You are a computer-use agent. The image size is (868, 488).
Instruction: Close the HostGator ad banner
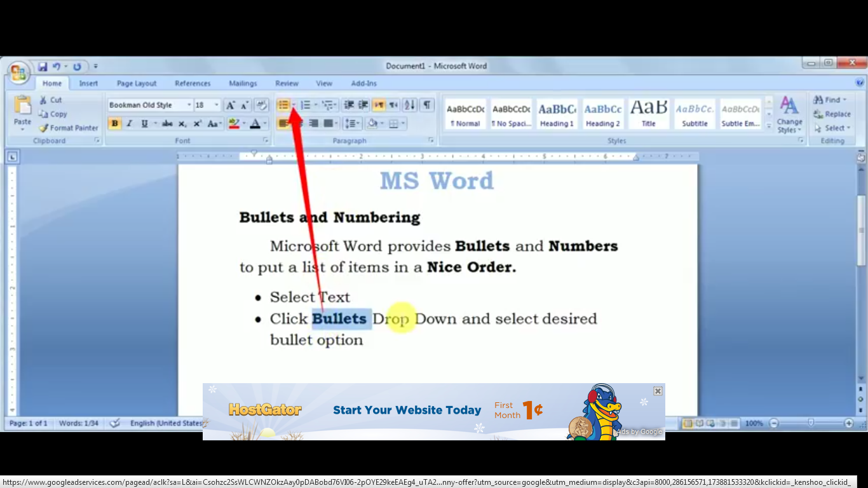pos(658,391)
